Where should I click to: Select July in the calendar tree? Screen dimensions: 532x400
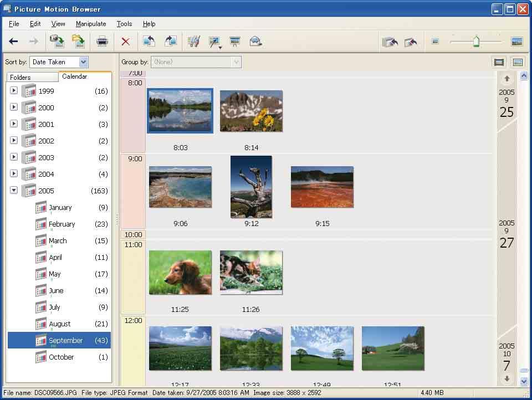click(54, 307)
